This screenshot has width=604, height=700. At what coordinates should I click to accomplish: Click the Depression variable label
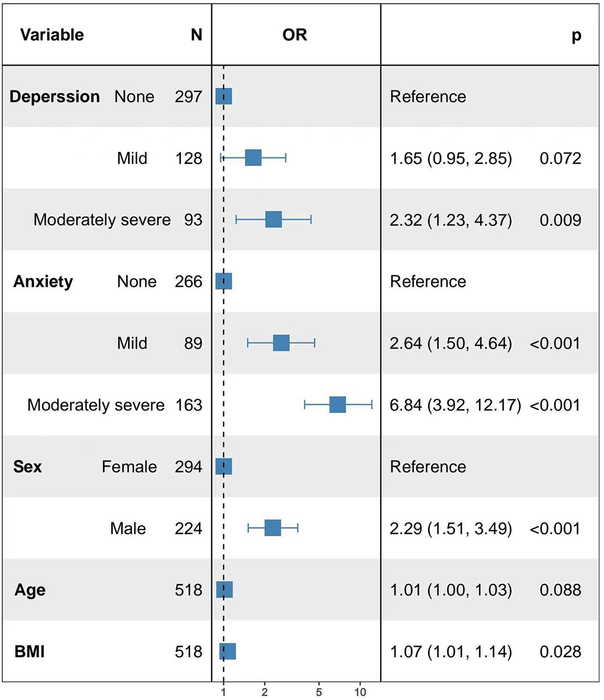(x=55, y=97)
